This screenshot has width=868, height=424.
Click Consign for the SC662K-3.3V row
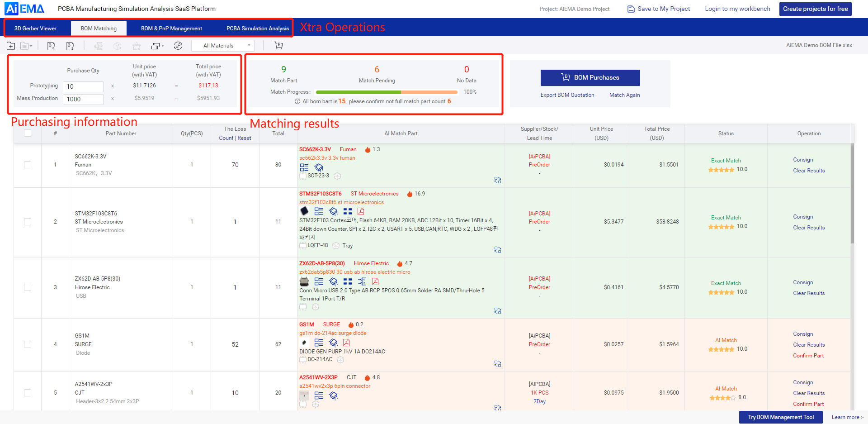[x=803, y=160]
